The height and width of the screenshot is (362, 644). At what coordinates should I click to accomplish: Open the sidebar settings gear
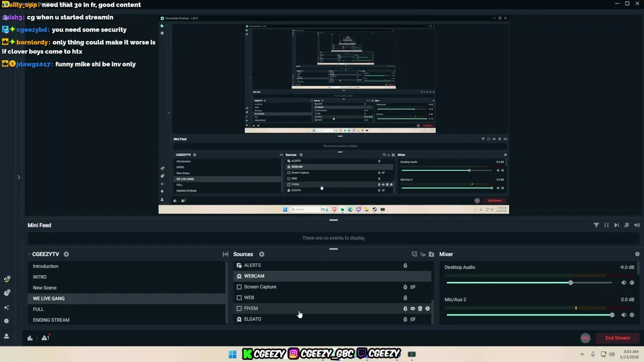[6, 321]
